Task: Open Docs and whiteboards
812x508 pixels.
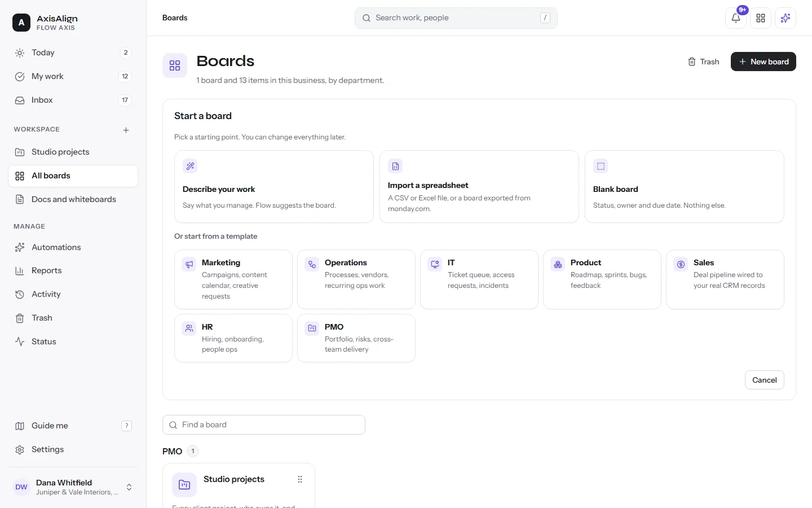Action: (73, 199)
